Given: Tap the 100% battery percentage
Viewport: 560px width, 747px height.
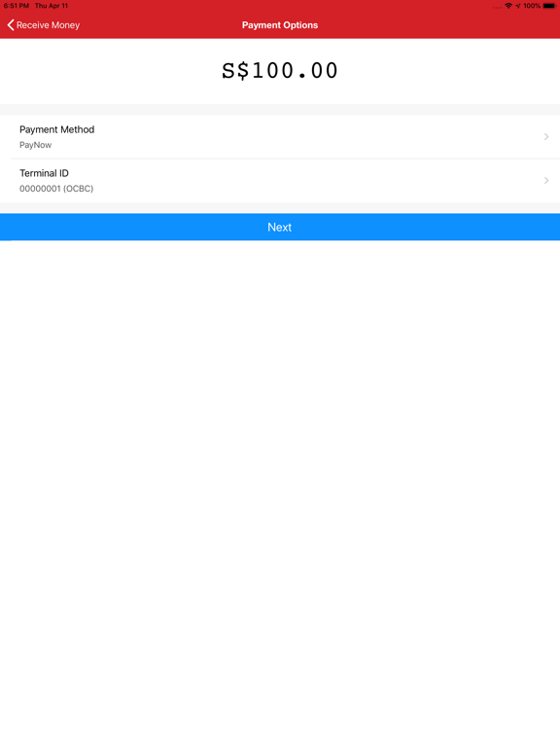Looking at the screenshot, I should tap(532, 6).
